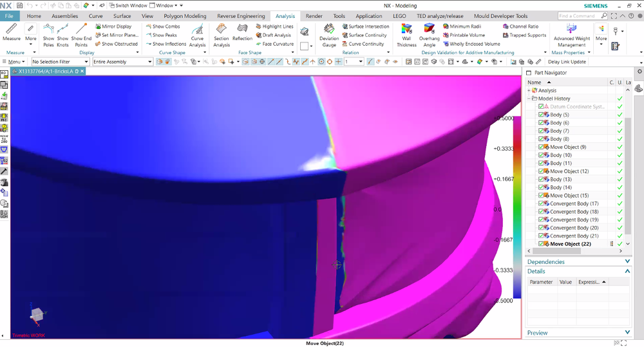Run Surface Intersection check

click(x=366, y=26)
